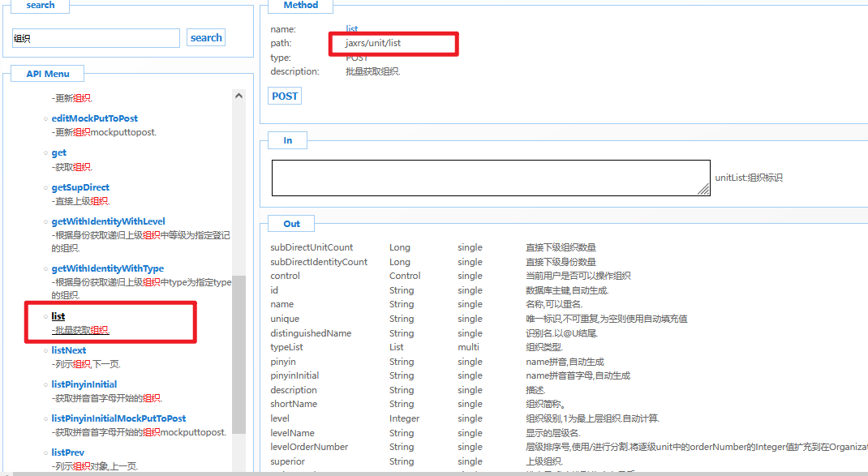Viewport: 868px width, 476px height.
Task: Click the 当前用户是否可以操作组织 description
Action: coord(578,276)
